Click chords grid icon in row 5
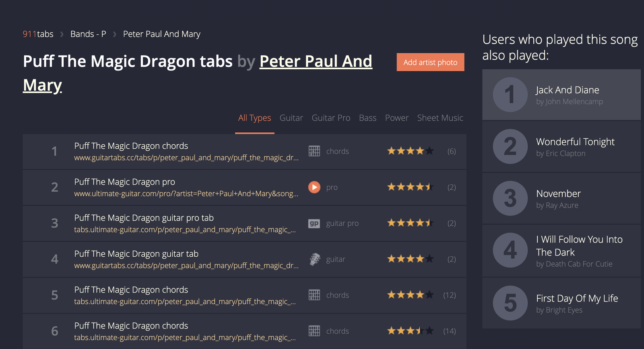This screenshot has height=349, width=644. click(x=314, y=295)
